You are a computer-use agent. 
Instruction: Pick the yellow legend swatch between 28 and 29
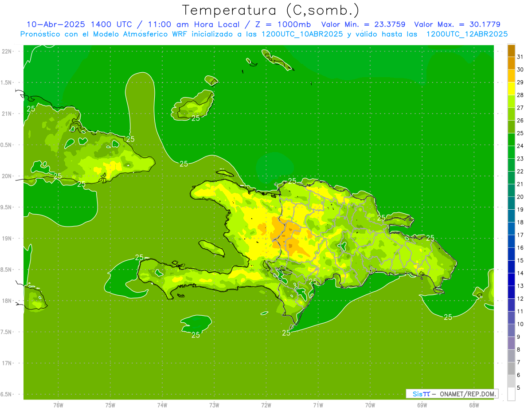(x=511, y=89)
